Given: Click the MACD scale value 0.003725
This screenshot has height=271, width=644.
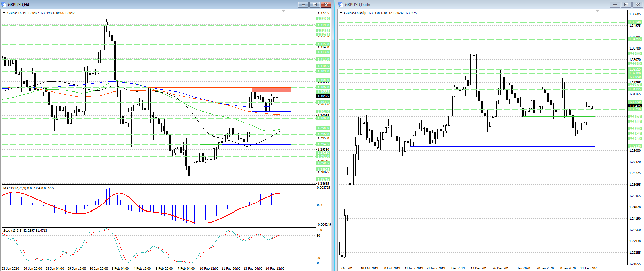Looking at the screenshot, I should click(x=324, y=188).
